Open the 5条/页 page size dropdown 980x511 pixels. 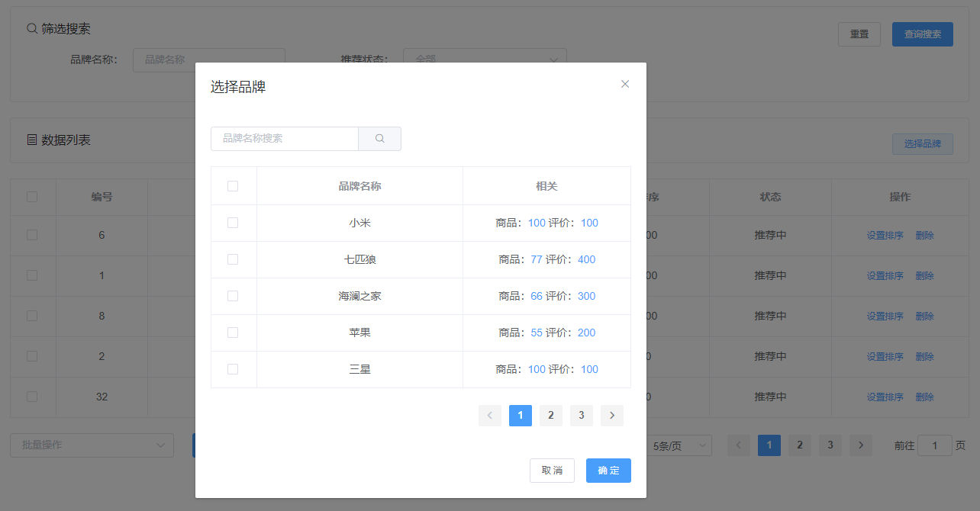679,445
